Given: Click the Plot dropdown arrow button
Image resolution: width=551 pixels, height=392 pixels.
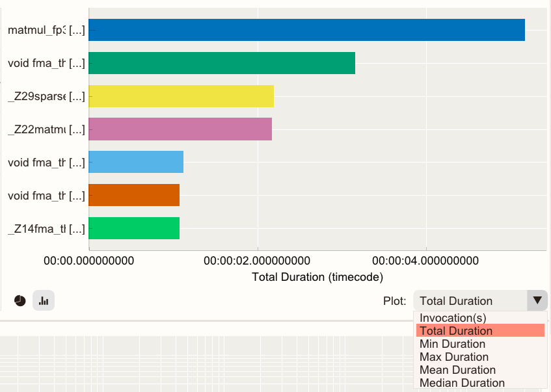Looking at the screenshot, I should click(537, 300).
